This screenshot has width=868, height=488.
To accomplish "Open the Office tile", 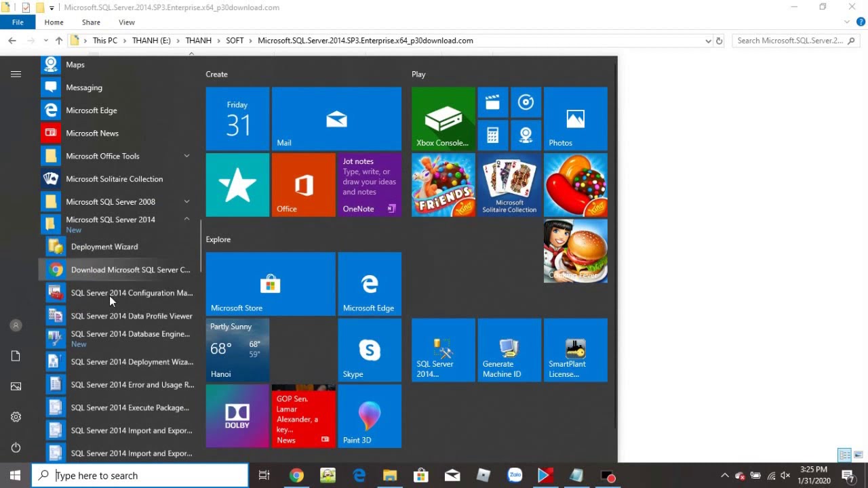I will click(303, 185).
